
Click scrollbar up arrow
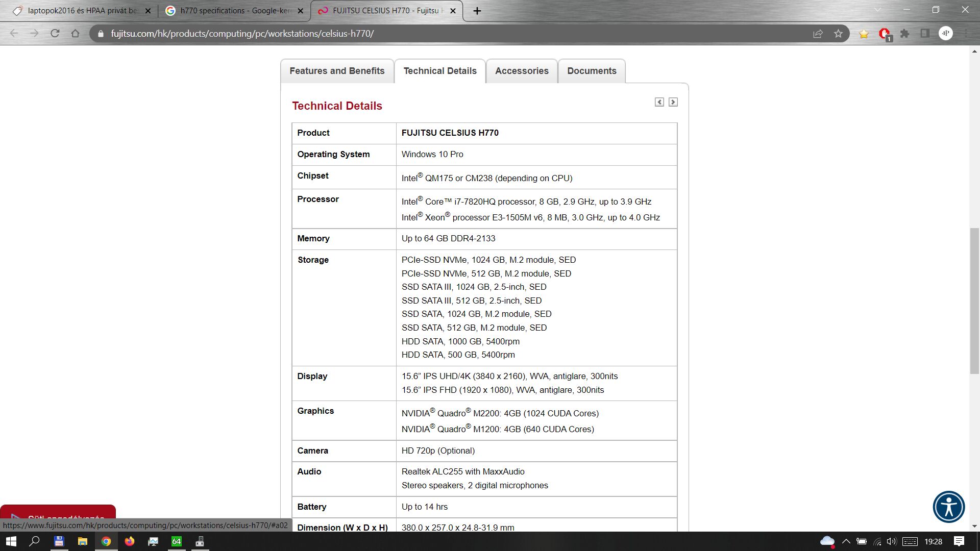[974, 52]
